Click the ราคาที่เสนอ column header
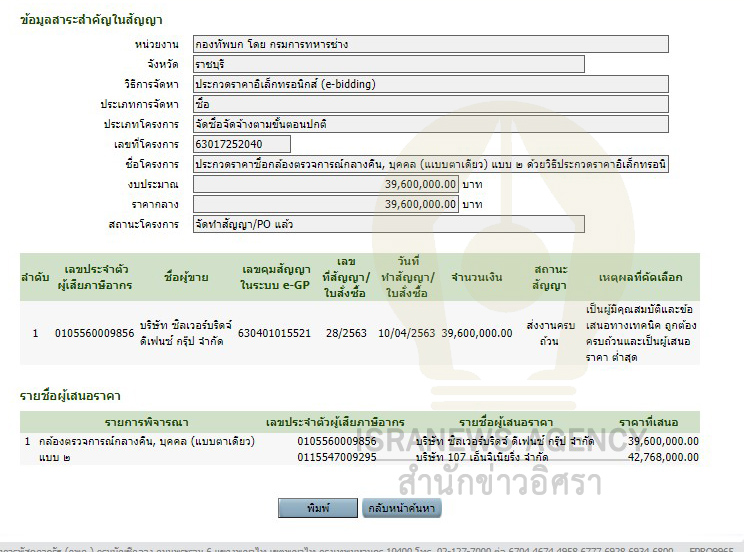 (x=649, y=422)
